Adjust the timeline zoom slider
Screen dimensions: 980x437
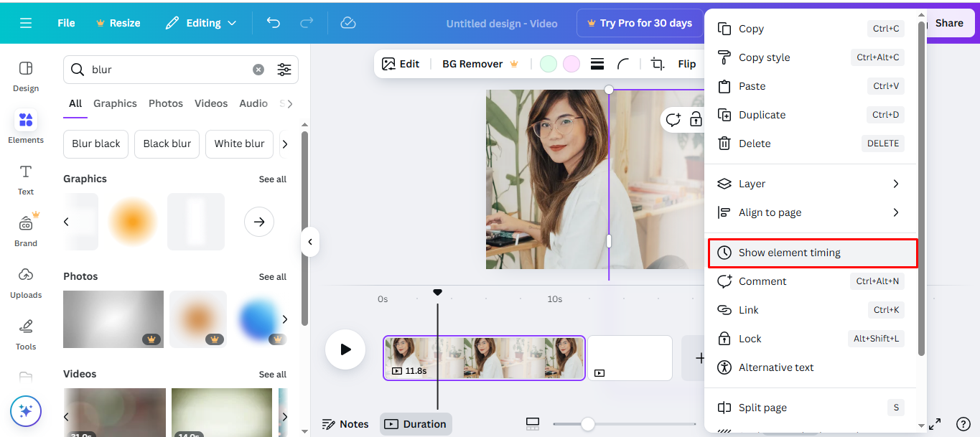pyautogui.click(x=589, y=423)
